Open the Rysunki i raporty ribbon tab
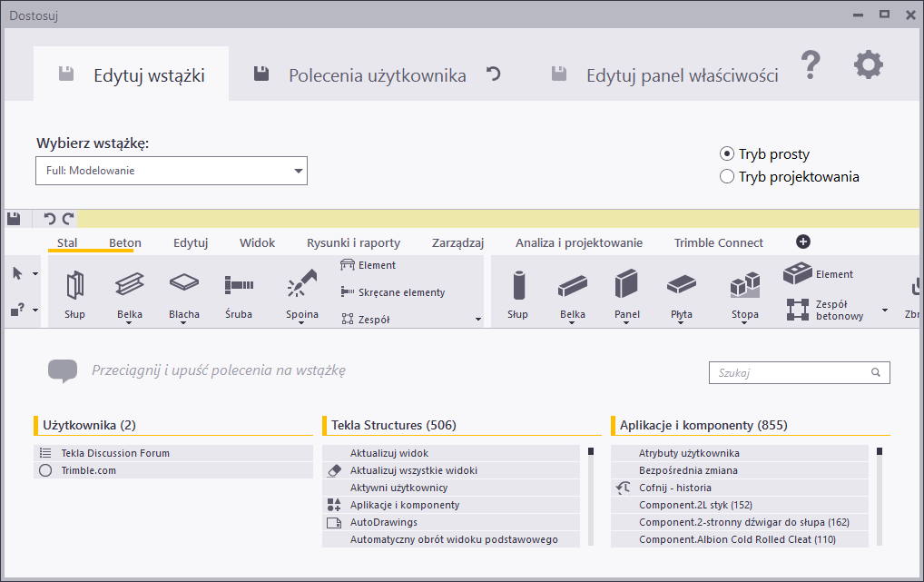This screenshot has width=924, height=582. [x=353, y=242]
